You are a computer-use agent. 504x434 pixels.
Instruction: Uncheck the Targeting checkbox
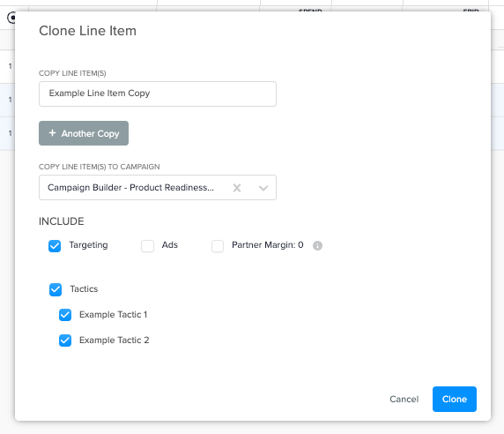pos(55,246)
